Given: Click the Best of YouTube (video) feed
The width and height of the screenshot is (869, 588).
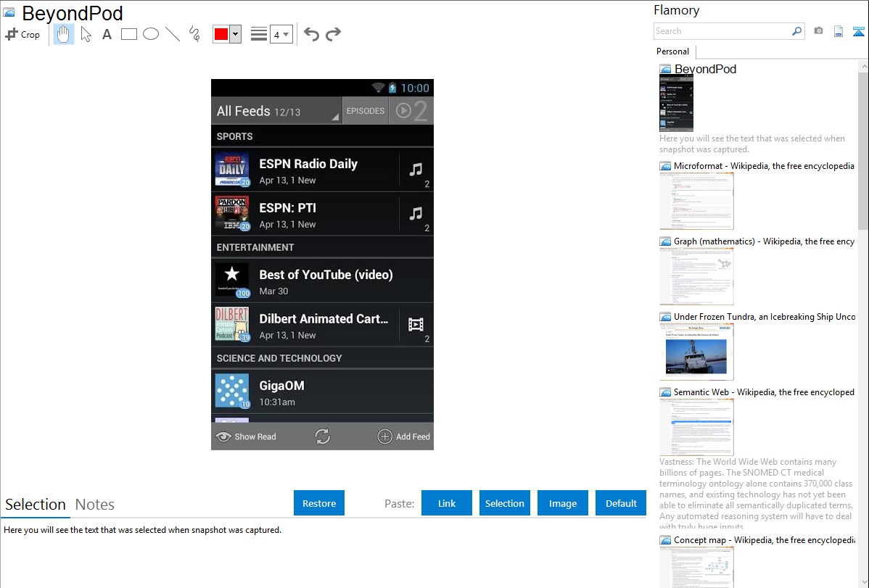Looking at the screenshot, I should coord(322,281).
